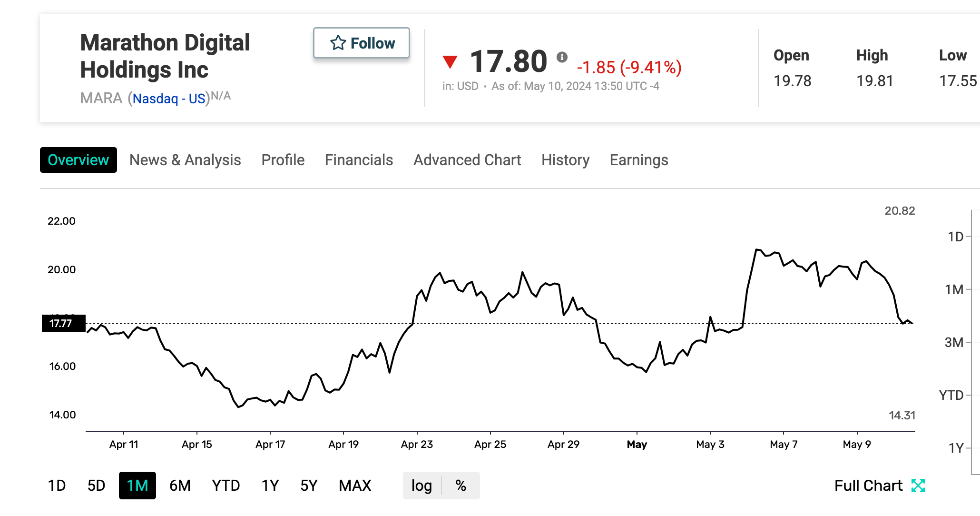The width and height of the screenshot is (980, 516).
Task: Open the Advanced Chart tab
Action: point(467,160)
